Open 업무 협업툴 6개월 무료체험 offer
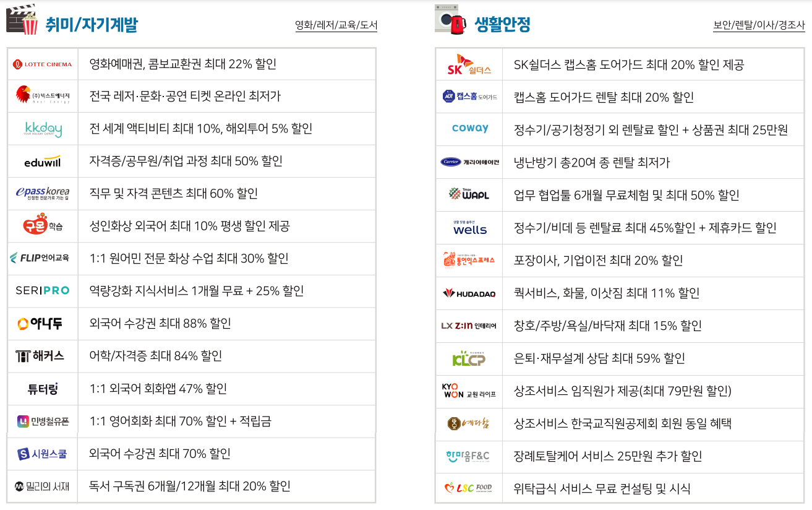812x510 pixels. pyautogui.click(x=626, y=195)
